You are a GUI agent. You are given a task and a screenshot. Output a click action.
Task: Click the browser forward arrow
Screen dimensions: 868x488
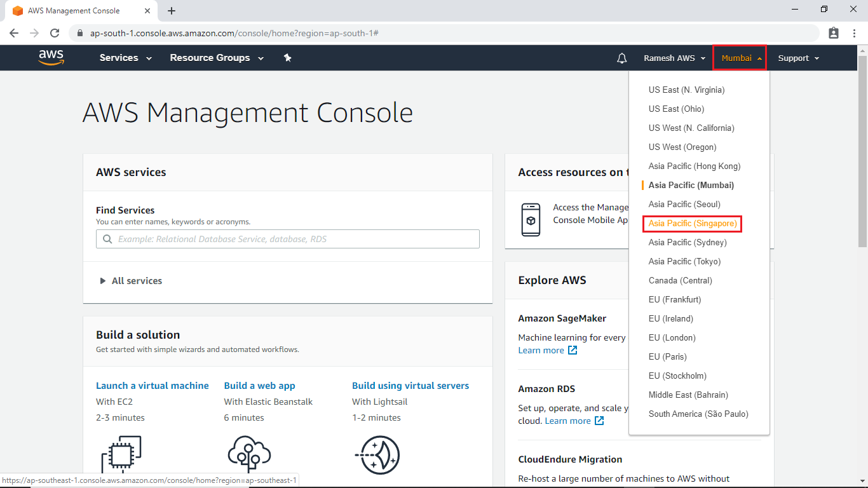coord(34,33)
